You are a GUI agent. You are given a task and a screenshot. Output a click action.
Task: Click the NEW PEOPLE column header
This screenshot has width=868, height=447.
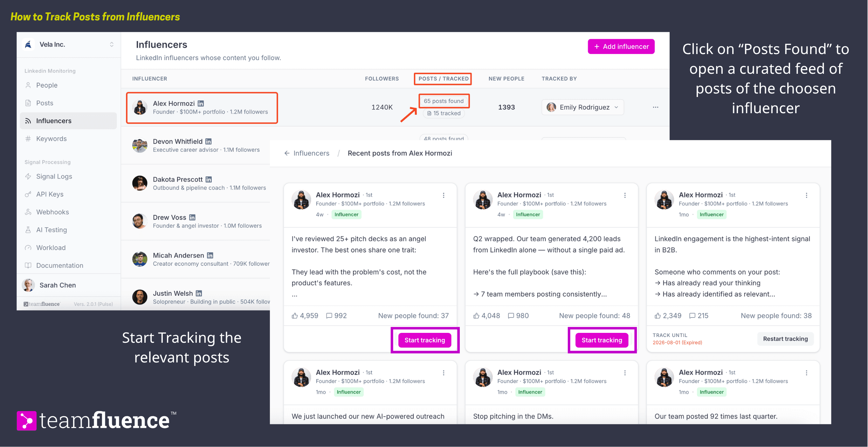(x=506, y=79)
